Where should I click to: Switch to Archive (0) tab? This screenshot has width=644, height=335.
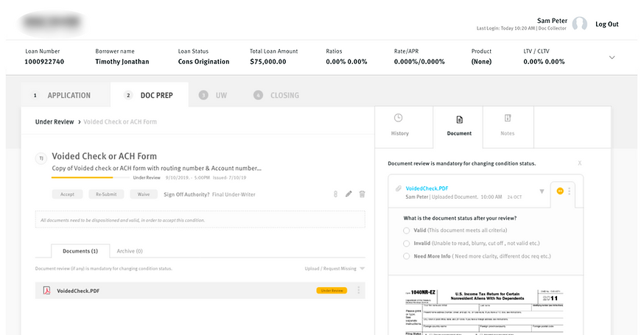pos(130,251)
